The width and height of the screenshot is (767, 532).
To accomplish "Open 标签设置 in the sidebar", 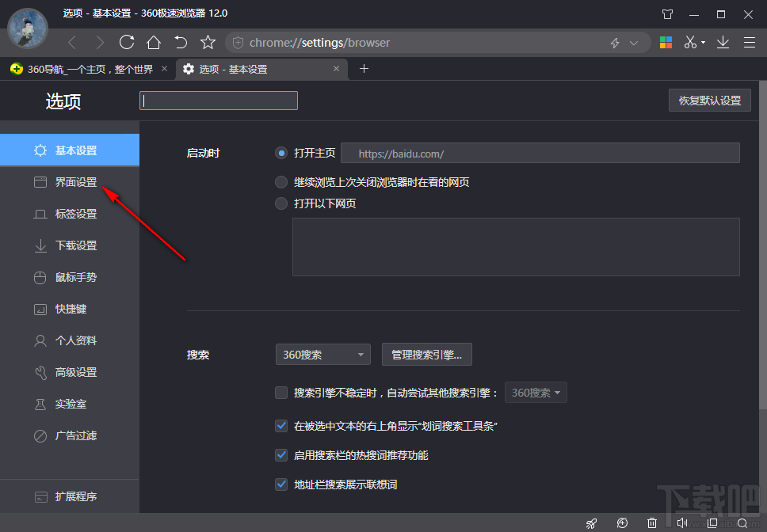I will [70, 214].
